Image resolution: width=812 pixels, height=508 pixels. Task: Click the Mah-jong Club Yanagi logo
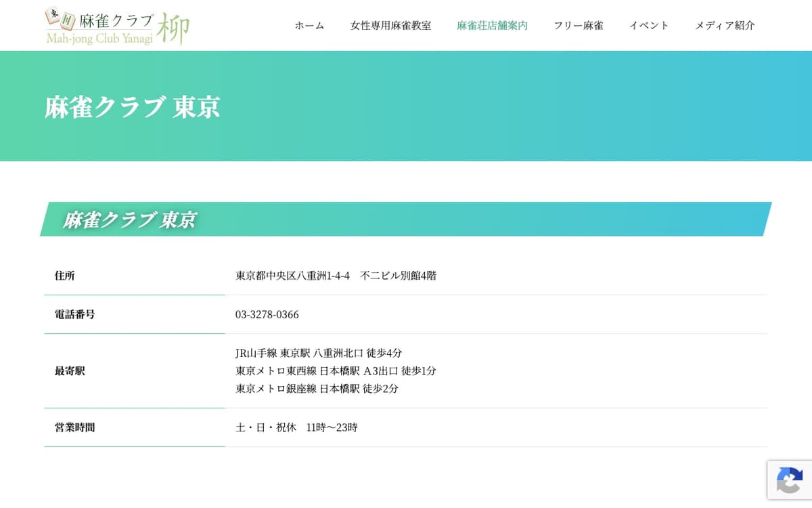(x=117, y=26)
